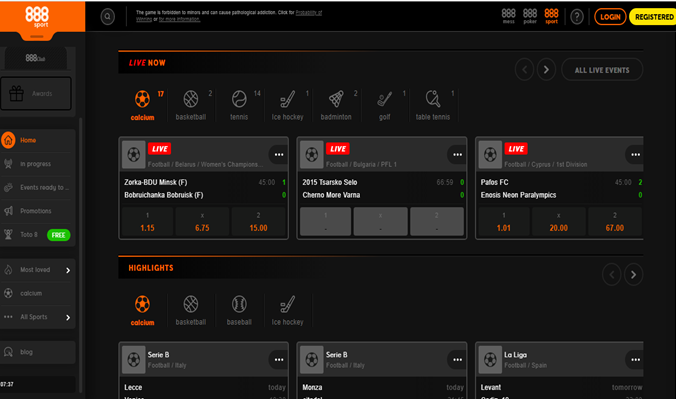This screenshot has width=676, height=399.
Task: Select basketball tab in Live Now
Action: tap(191, 105)
